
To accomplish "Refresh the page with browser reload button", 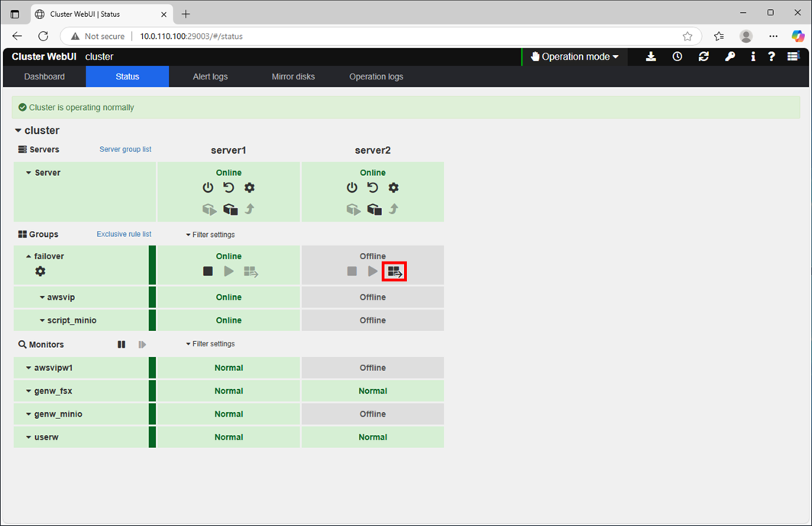I will [44, 36].
